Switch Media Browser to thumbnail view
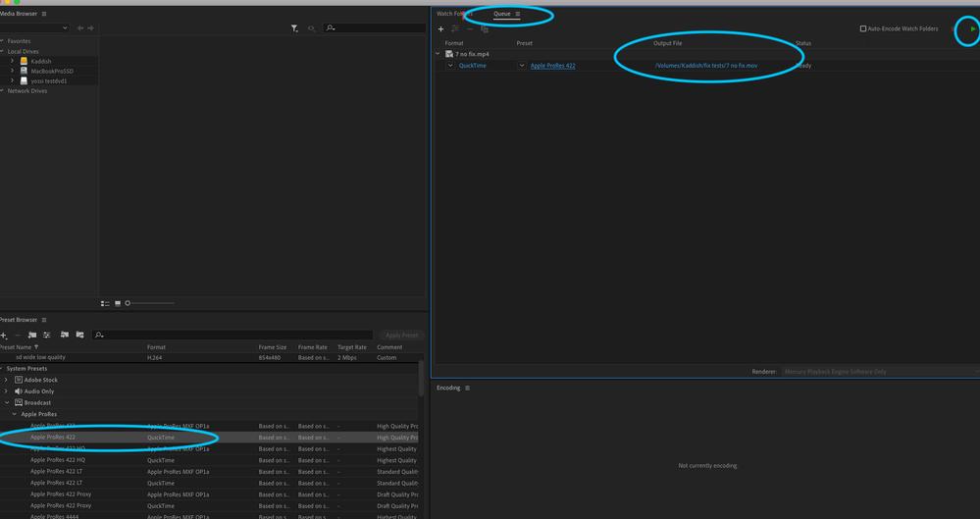 tap(118, 303)
